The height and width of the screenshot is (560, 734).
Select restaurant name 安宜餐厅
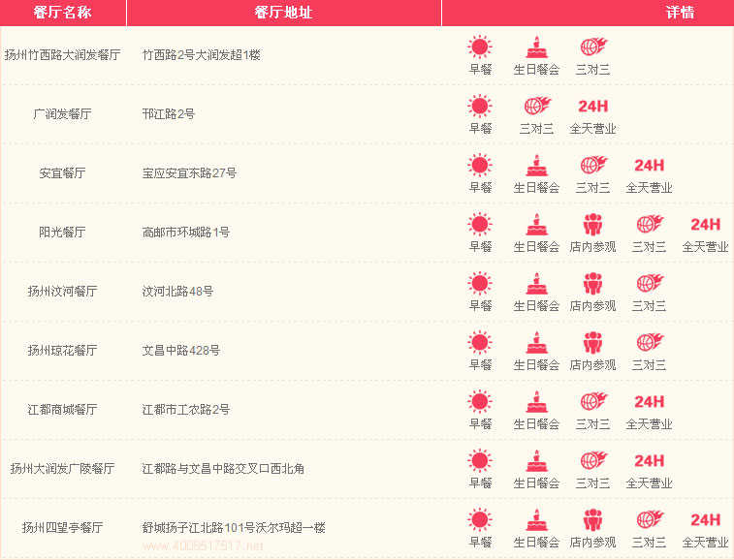63,173
